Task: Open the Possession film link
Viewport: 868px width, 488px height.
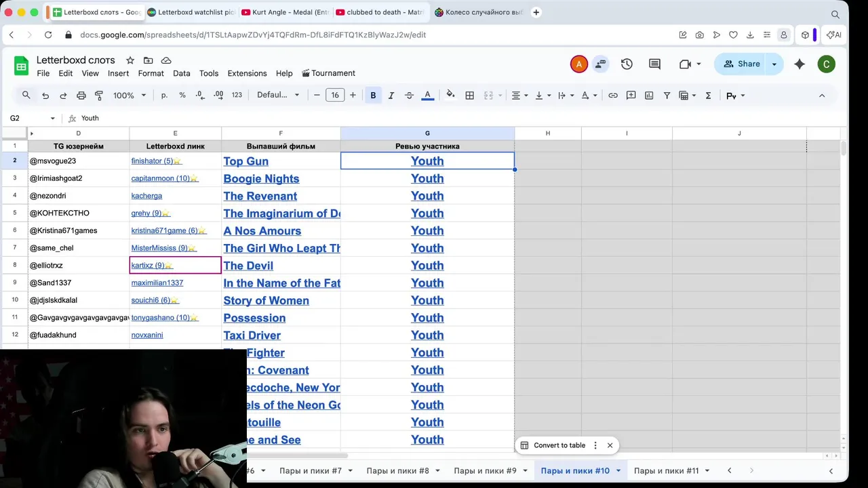Action: click(x=254, y=318)
